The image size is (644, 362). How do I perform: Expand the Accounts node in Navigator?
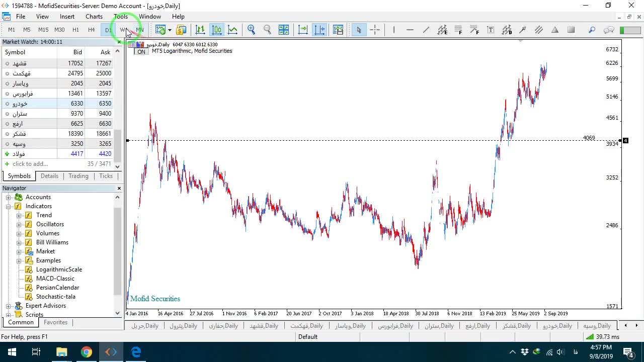pyautogui.click(x=9, y=197)
